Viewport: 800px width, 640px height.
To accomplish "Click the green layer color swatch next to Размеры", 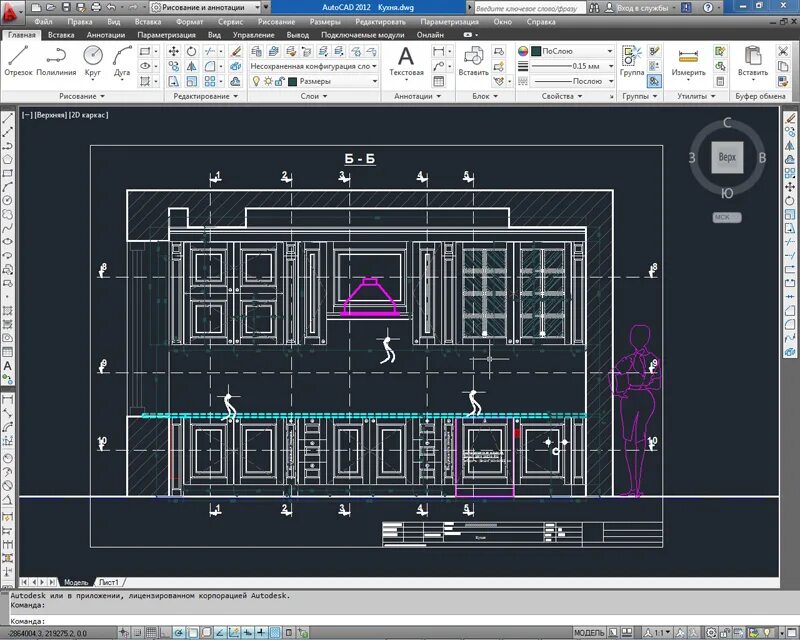I will click(292, 81).
